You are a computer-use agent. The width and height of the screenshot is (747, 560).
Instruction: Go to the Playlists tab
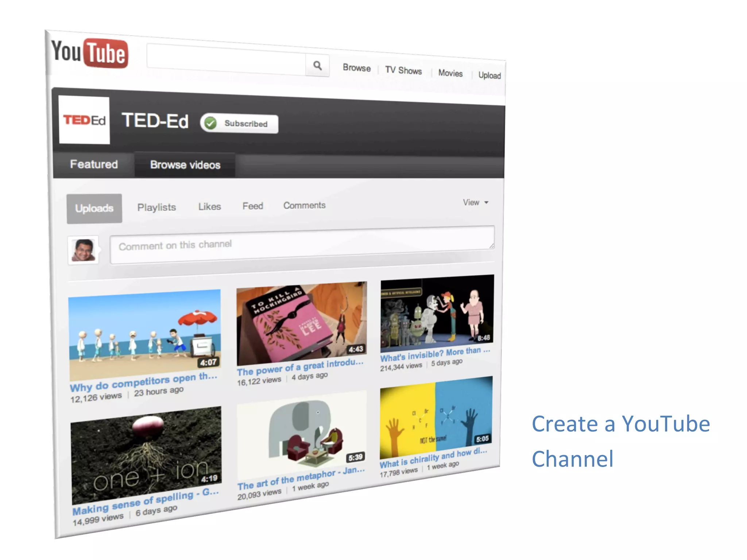[156, 207]
